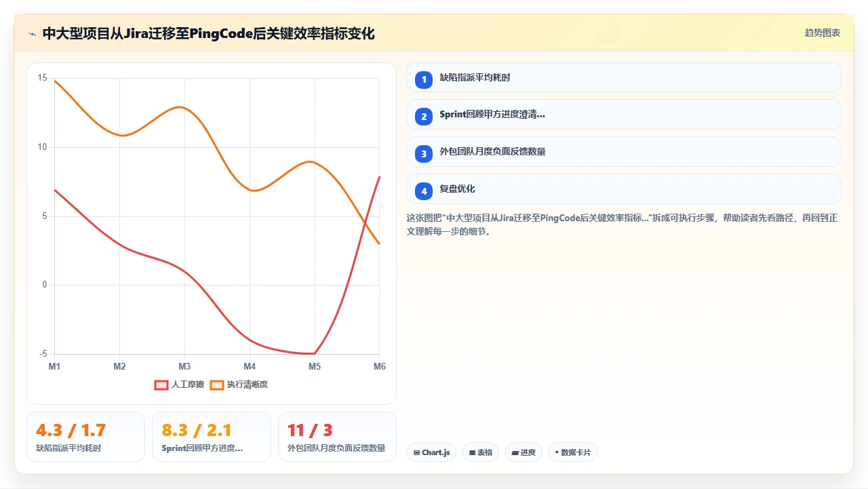Click the y-axis value 15
The height and width of the screenshot is (489, 868).
coord(43,78)
